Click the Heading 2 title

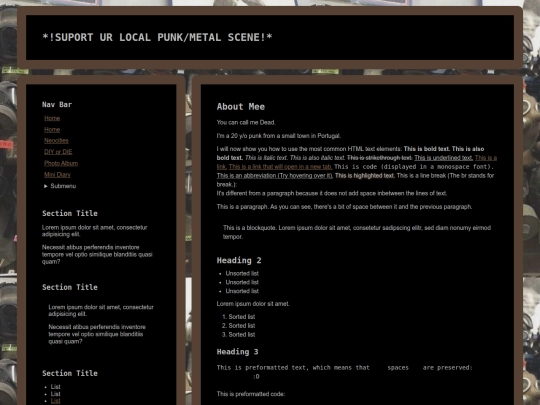(x=239, y=260)
